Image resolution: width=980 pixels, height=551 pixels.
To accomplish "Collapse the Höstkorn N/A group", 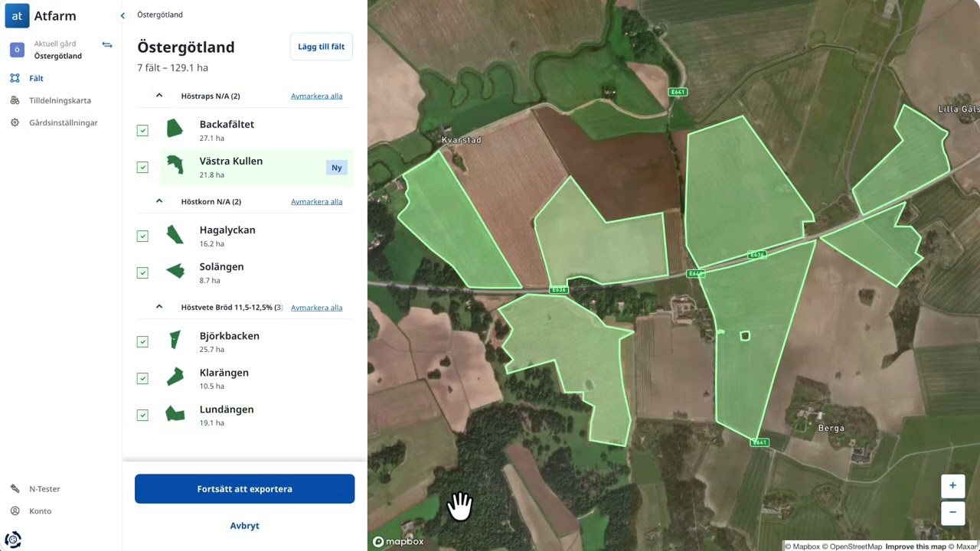I will 159,201.
